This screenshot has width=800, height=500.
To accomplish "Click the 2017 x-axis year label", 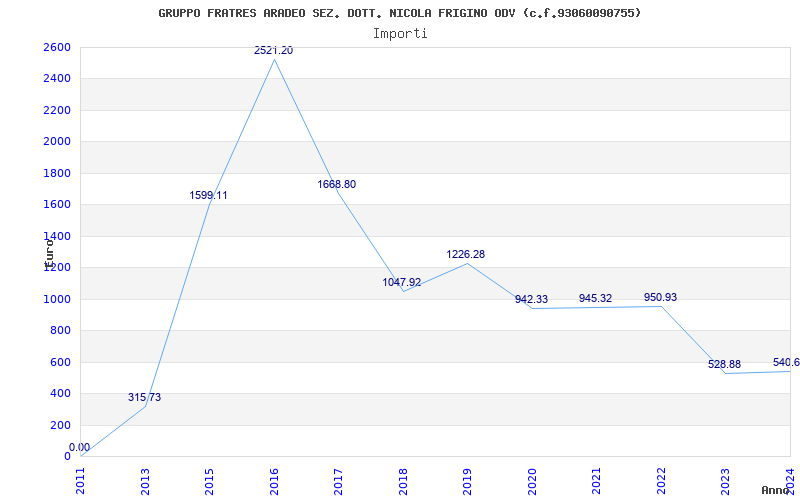I will click(x=338, y=481).
